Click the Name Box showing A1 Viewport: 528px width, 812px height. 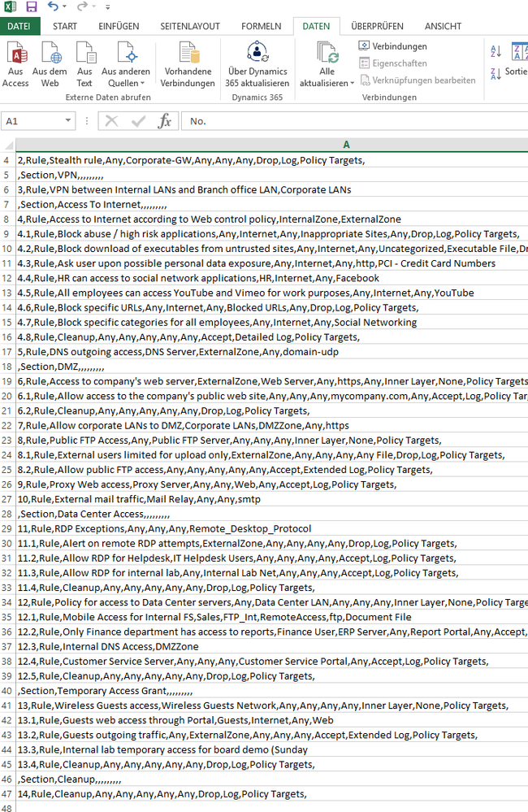click(x=33, y=121)
